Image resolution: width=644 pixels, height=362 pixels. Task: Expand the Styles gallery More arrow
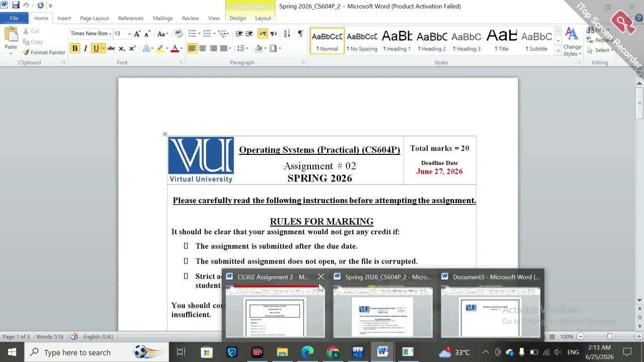pyautogui.click(x=558, y=51)
